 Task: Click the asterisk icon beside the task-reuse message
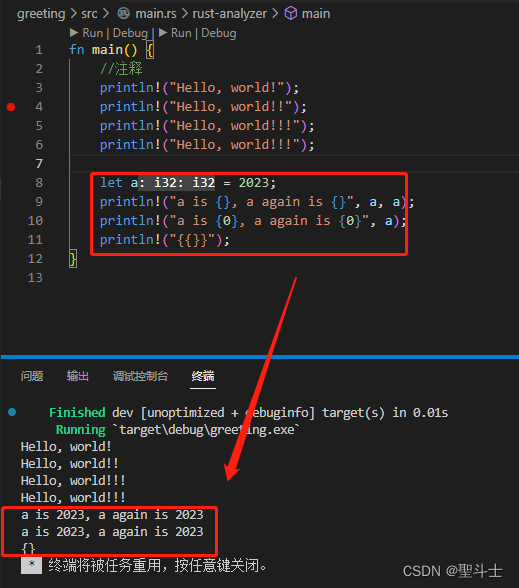[31, 565]
